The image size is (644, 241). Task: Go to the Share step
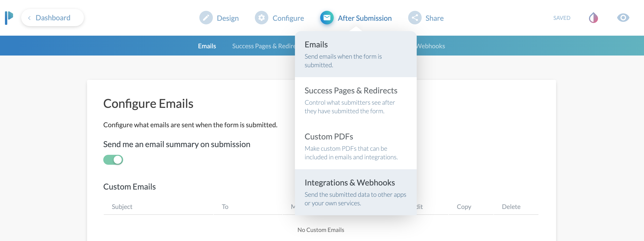point(435,18)
